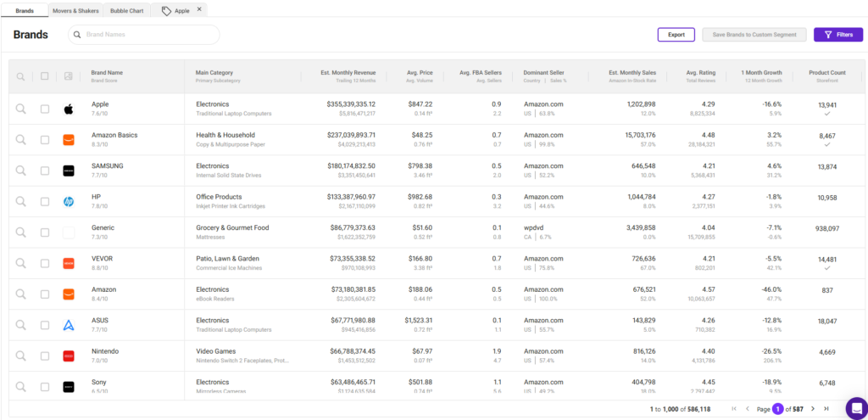
Task: Focus the Brand Names search field
Action: pyautogui.click(x=144, y=34)
